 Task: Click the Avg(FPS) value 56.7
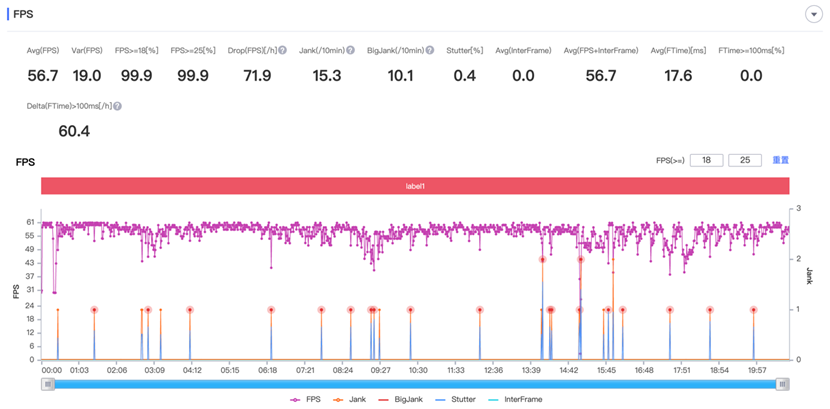tap(43, 76)
